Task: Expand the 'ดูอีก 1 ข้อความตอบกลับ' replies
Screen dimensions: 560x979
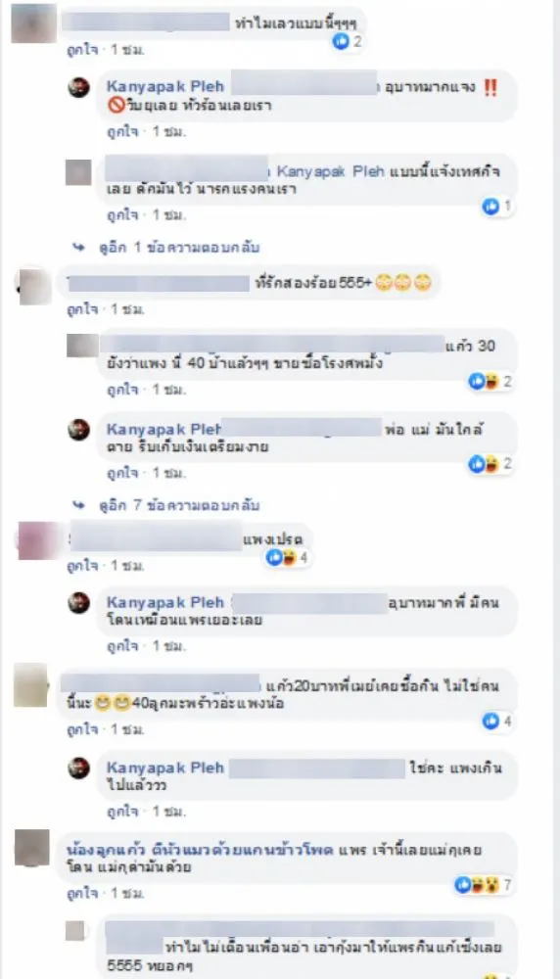Action: click(179, 248)
